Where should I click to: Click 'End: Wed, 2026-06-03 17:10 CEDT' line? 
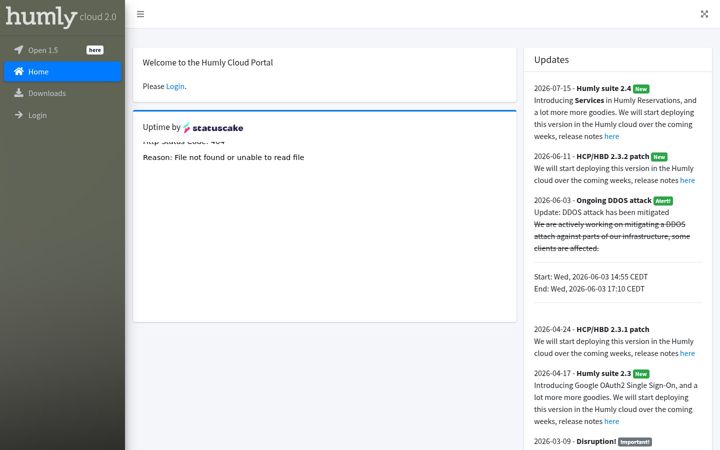point(589,289)
